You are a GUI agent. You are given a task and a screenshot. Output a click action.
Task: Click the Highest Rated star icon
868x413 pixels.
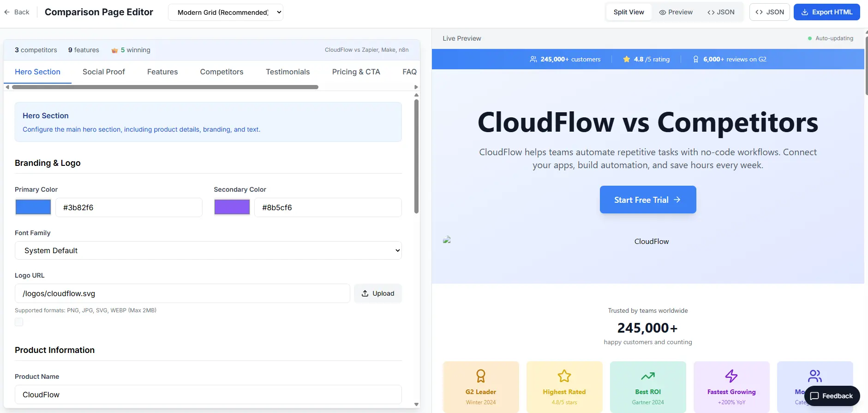(x=564, y=376)
